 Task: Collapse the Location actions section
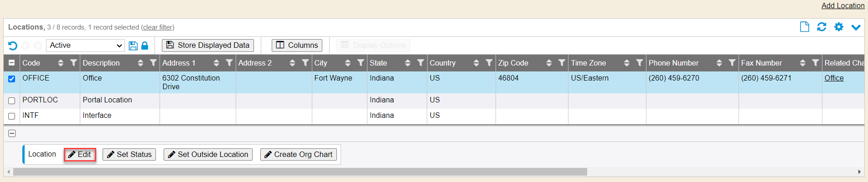(12, 133)
